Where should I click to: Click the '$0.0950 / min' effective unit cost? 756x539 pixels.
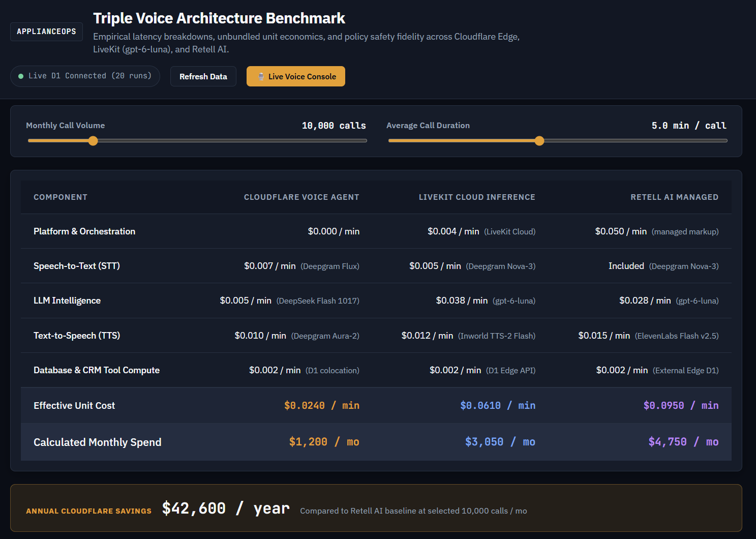tap(681, 406)
